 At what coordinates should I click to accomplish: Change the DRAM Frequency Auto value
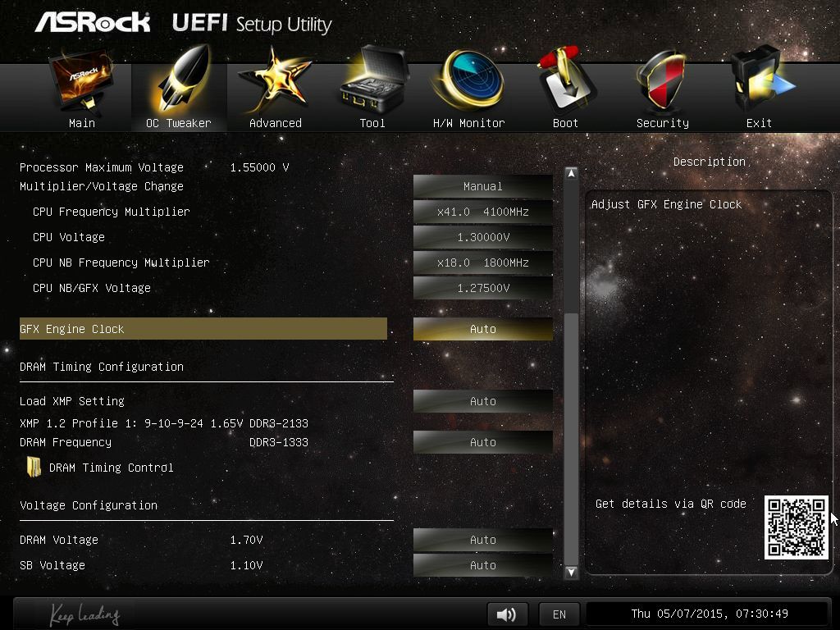[x=482, y=442]
